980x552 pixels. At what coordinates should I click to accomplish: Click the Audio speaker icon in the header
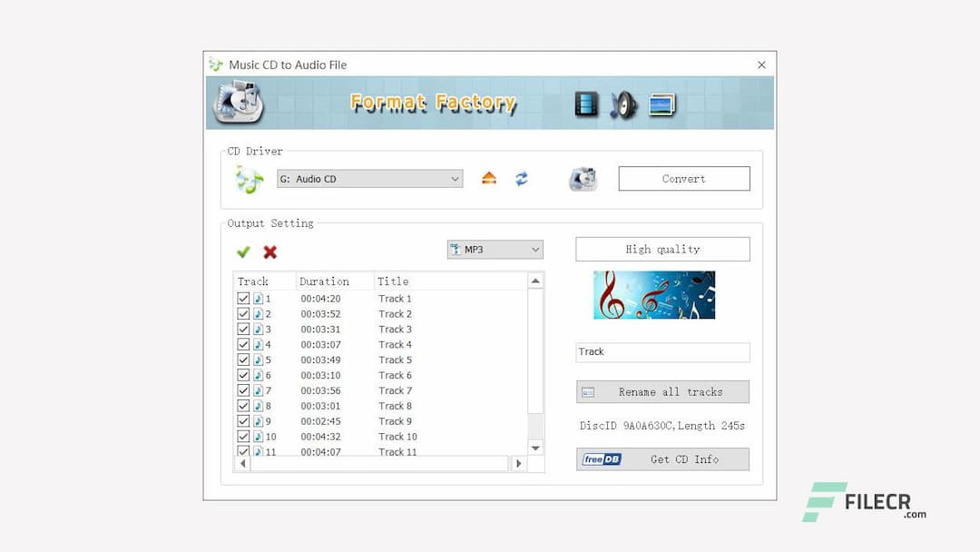tap(624, 103)
